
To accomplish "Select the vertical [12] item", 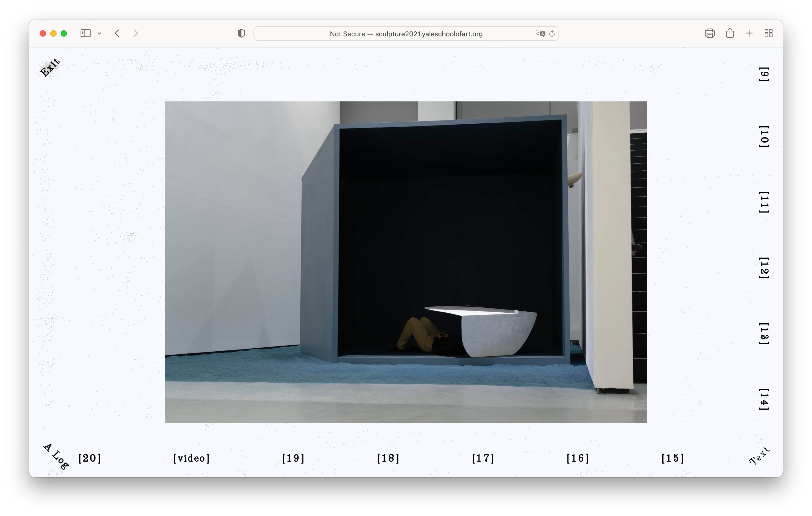I will click(x=764, y=268).
